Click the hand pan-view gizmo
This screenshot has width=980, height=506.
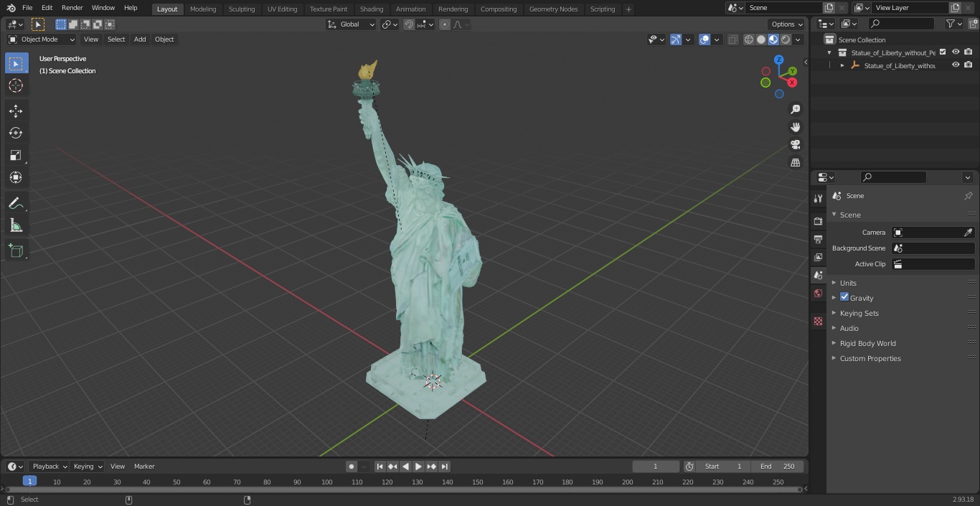tap(795, 127)
